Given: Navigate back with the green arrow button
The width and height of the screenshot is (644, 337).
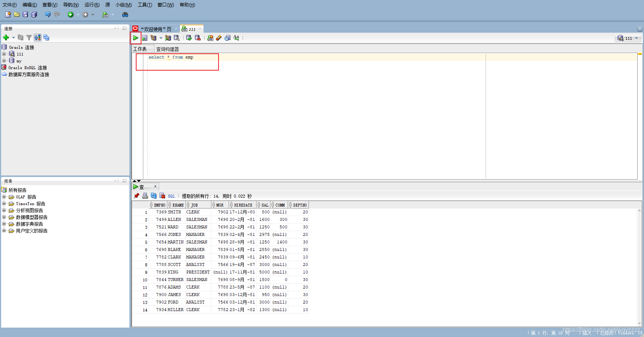Looking at the screenshot, I should pos(70,15).
